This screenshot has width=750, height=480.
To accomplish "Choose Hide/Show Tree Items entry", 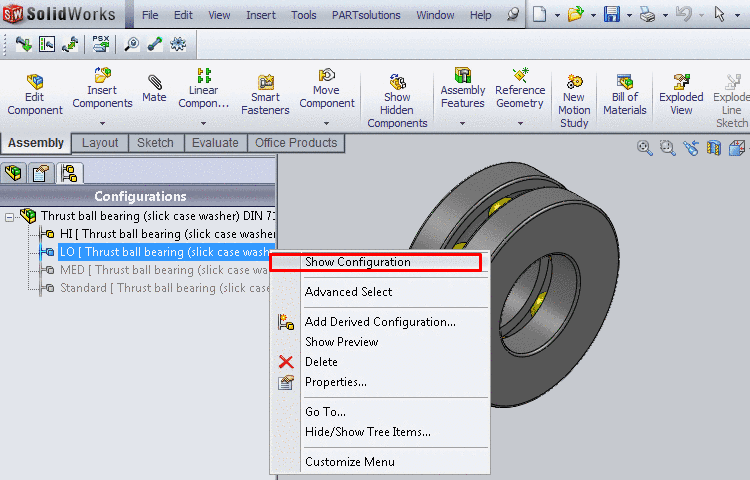I will pyautogui.click(x=380, y=432).
